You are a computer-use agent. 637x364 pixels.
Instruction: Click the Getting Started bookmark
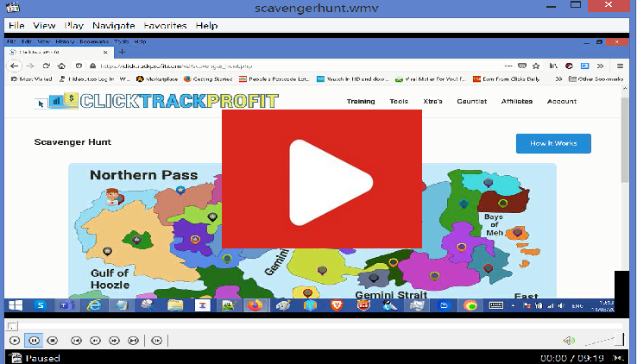[208, 78]
